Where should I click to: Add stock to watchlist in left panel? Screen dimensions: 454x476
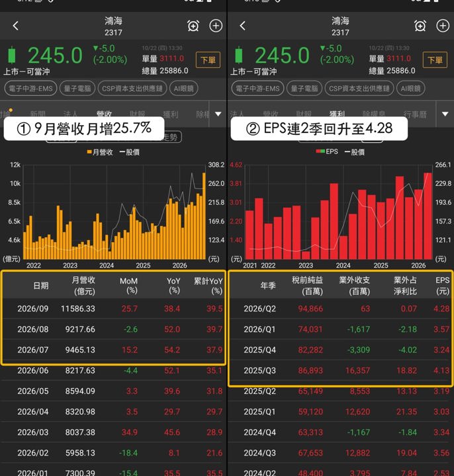[216, 26]
